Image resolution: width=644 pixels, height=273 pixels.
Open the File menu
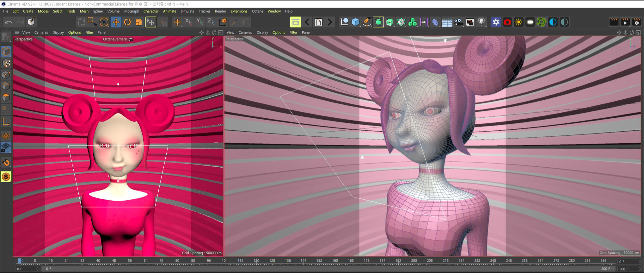click(x=5, y=11)
